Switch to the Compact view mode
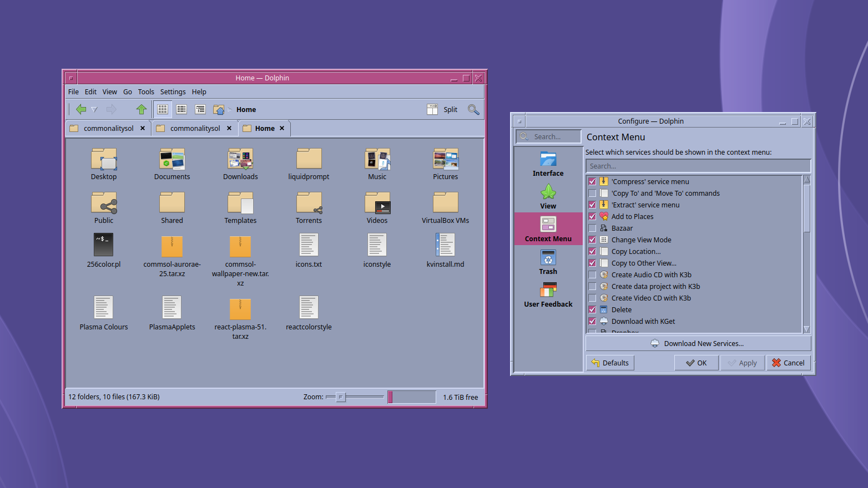 [181, 109]
